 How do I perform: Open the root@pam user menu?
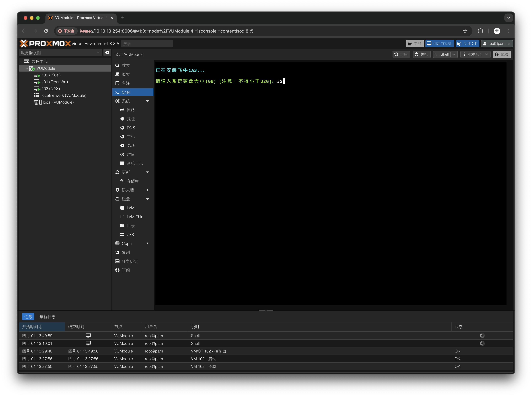click(497, 43)
